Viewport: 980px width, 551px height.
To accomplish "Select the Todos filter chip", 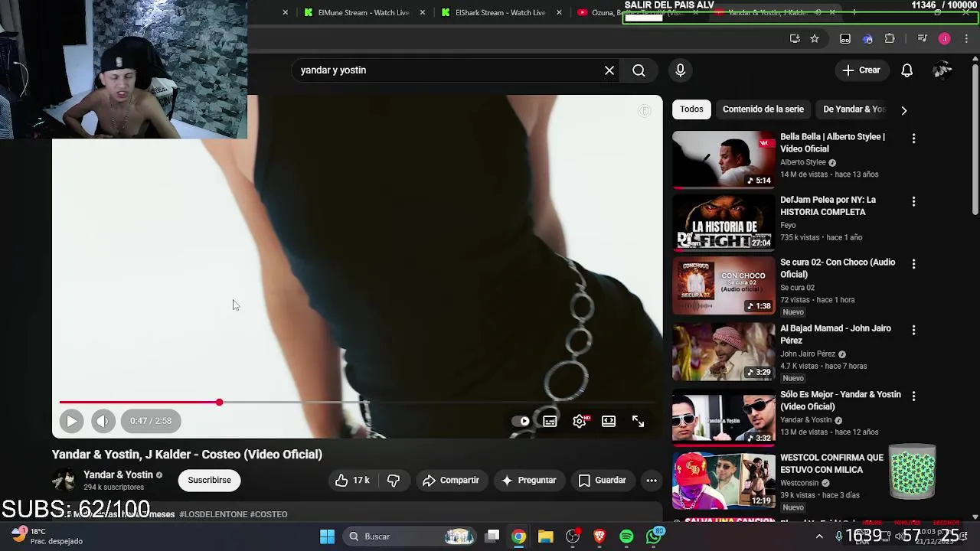I will (x=691, y=109).
